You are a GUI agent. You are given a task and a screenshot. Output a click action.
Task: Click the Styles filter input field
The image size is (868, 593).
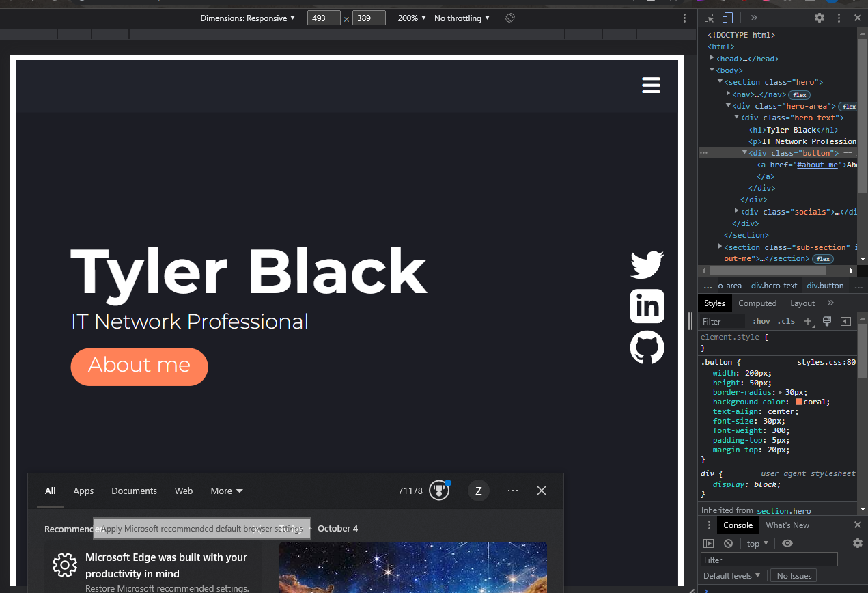click(x=723, y=321)
